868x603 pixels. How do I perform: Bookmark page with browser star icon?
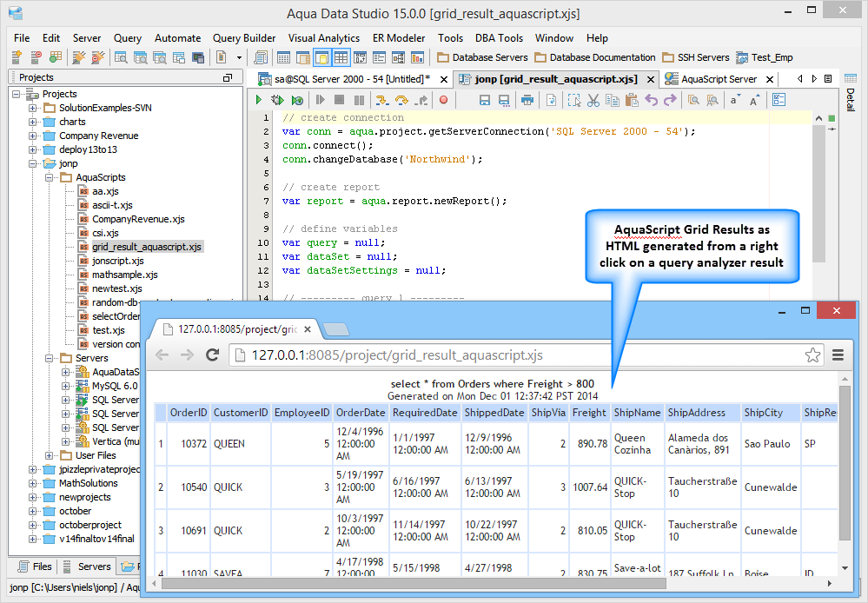(x=812, y=355)
